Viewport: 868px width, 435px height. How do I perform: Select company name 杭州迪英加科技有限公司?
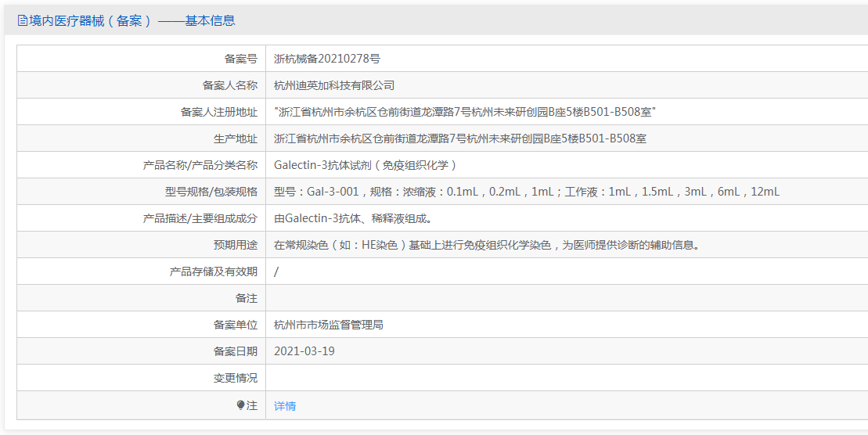click(333, 85)
